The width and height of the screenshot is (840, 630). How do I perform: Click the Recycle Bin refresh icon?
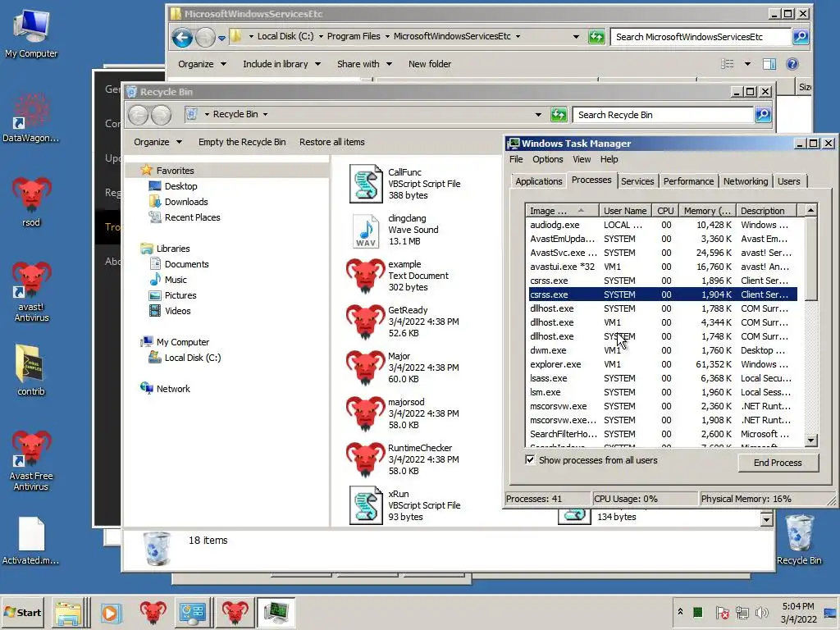point(559,115)
